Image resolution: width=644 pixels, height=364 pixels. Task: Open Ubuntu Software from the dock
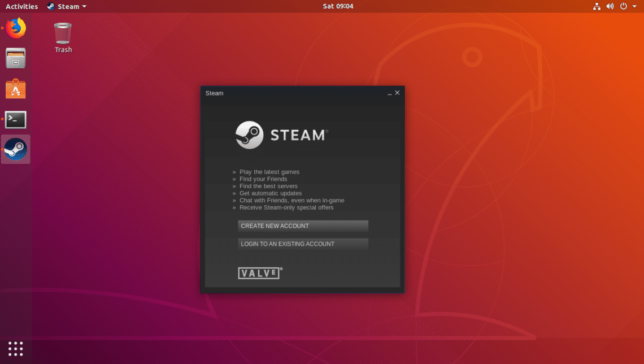(16, 89)
